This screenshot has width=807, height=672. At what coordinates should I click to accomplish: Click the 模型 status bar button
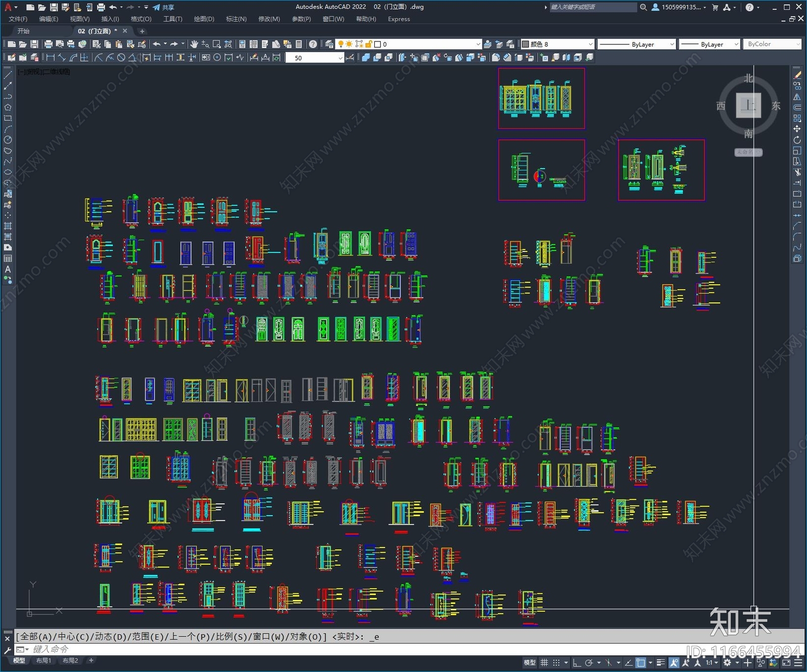pyautogui.click(x=530, y=663)
